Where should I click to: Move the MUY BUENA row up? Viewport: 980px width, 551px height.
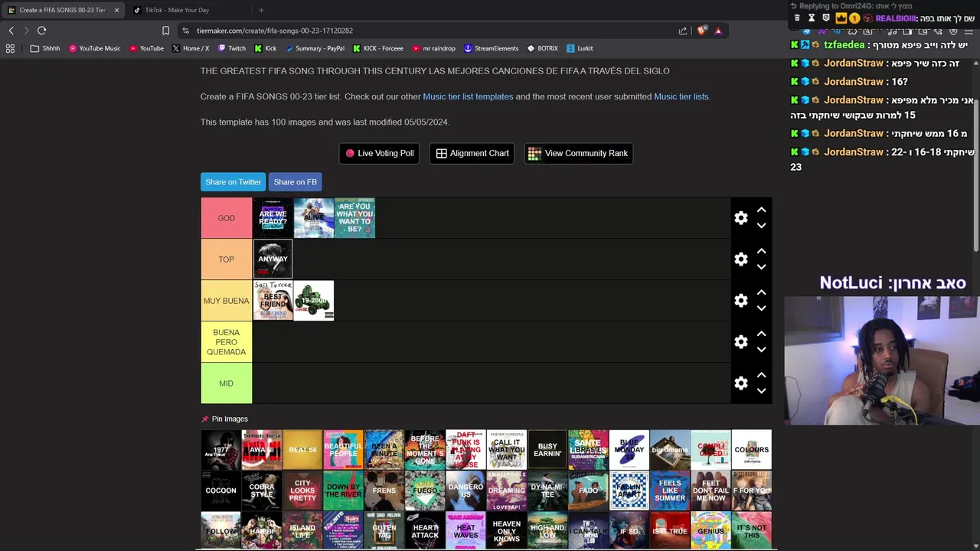pos(761,292)
